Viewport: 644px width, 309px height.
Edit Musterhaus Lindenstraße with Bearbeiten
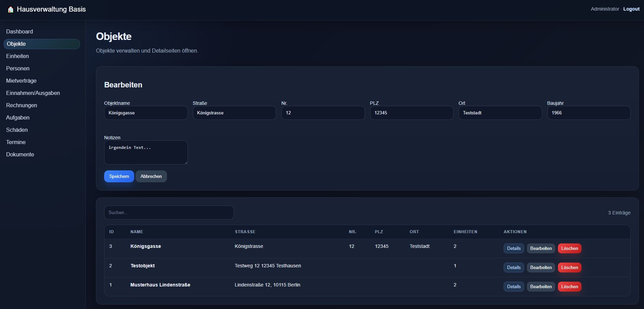541,286
